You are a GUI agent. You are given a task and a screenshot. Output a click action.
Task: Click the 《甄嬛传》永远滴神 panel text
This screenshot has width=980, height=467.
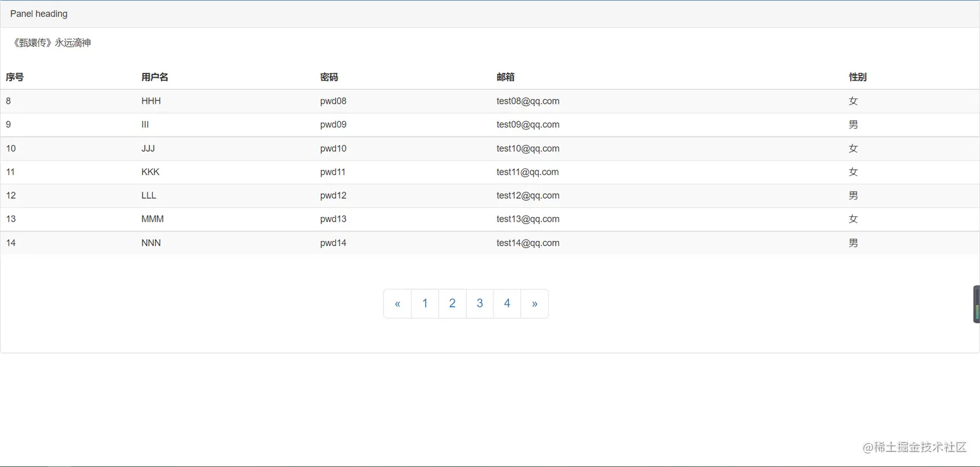click(52, 43)
